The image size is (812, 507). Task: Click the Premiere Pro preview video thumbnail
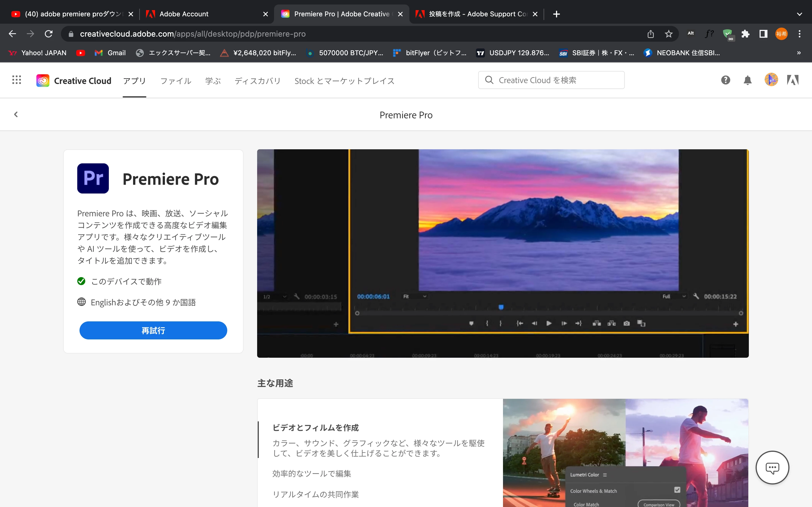point(503,253)
